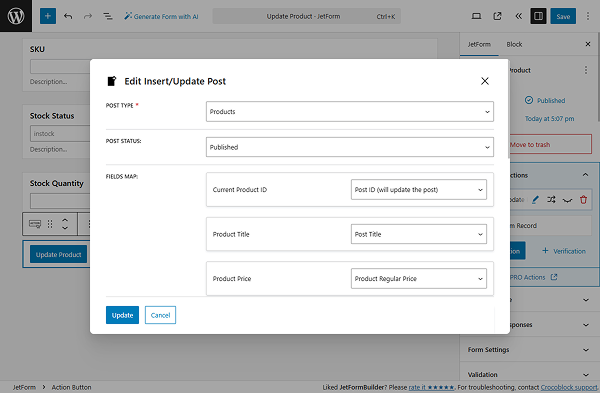This screenshot has width=600, height=393.
Task: Click the WordPress logo icon
Action: (x=16, y=16)
